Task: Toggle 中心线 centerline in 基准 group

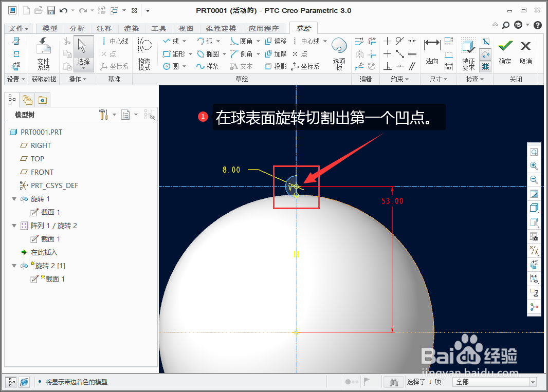Action: tap(115, 41)
